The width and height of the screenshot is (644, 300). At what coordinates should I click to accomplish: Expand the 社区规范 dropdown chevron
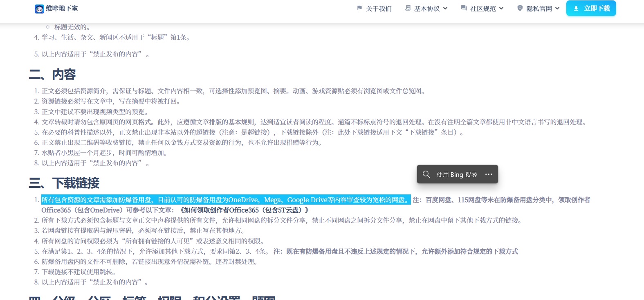(x=501, y=9)
